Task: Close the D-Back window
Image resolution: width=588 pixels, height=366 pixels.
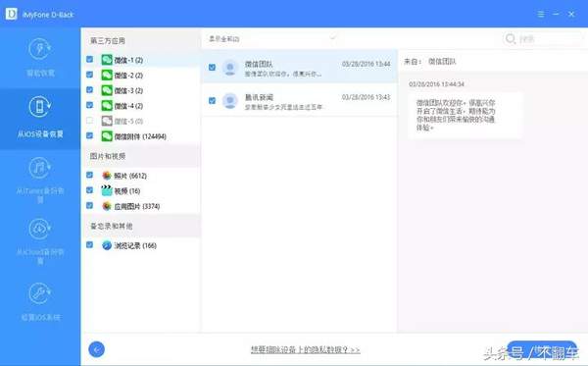Action: click(571, 14)
